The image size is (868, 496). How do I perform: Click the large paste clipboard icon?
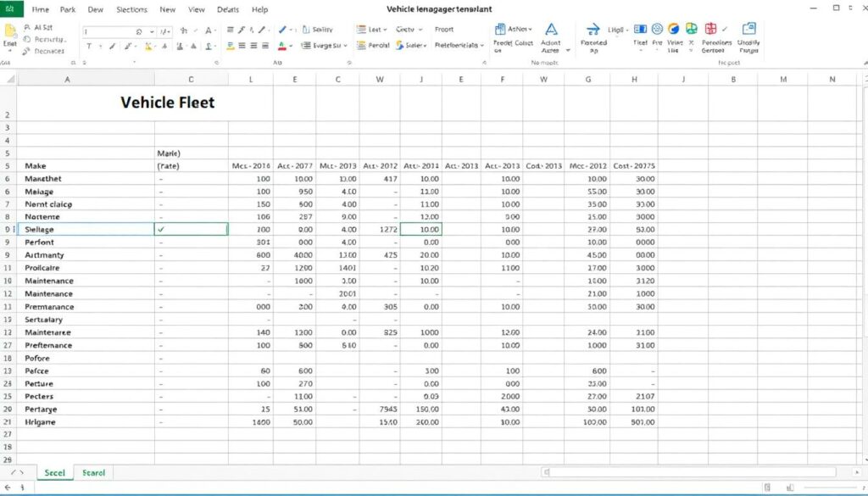(10, 31)
